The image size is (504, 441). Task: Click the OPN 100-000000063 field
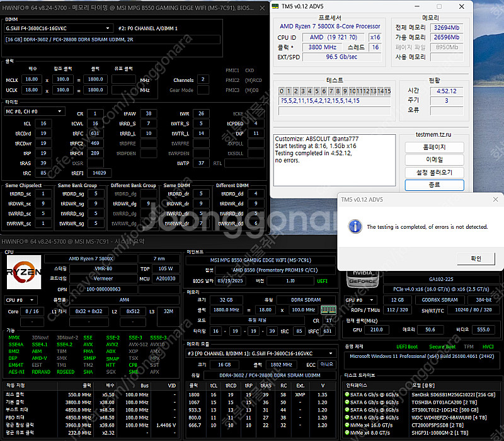pos(103,289)
